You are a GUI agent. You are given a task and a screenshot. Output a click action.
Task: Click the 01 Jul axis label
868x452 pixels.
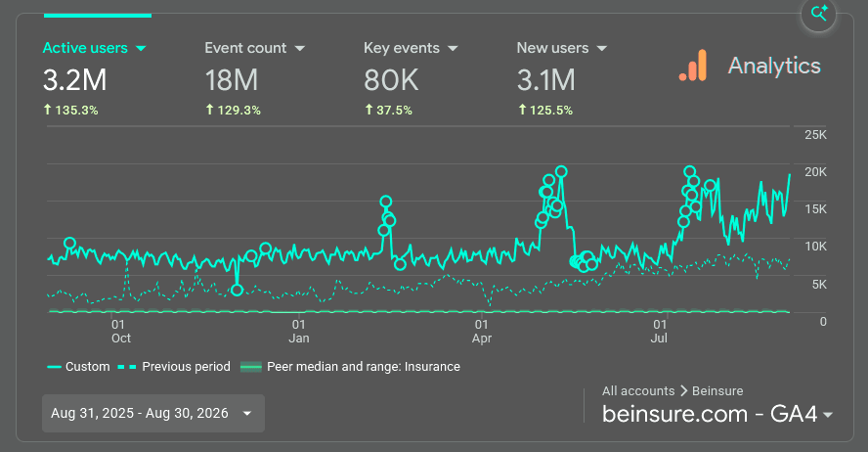pyautogui.click(x=659, y=332)
